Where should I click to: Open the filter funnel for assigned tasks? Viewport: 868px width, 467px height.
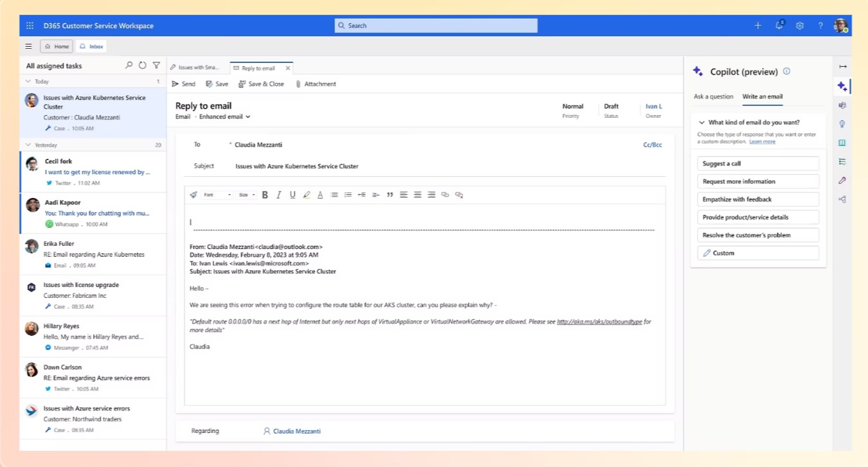156,66
